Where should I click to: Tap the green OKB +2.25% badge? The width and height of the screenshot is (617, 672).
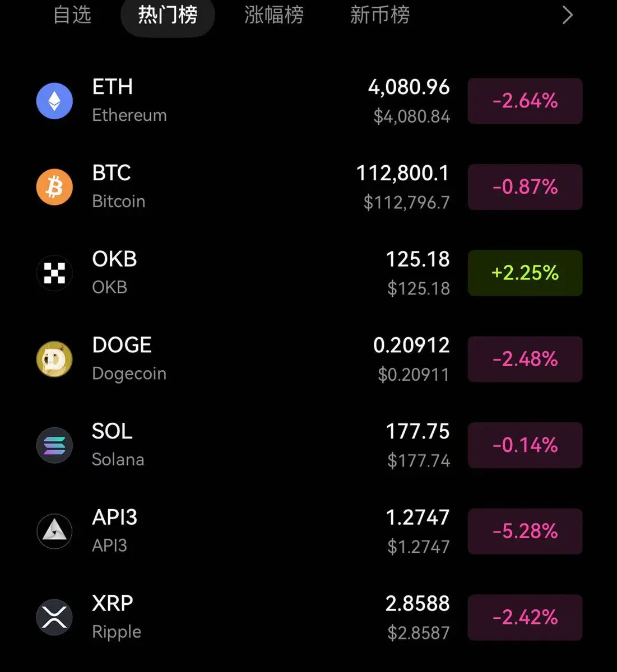(x=525, y=273)
